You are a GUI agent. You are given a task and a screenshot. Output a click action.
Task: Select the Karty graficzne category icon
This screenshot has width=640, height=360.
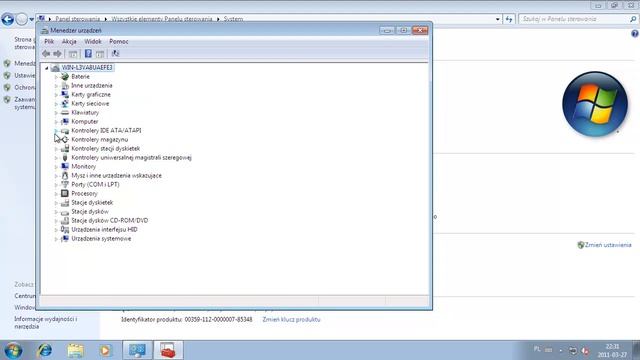point(65,94)
